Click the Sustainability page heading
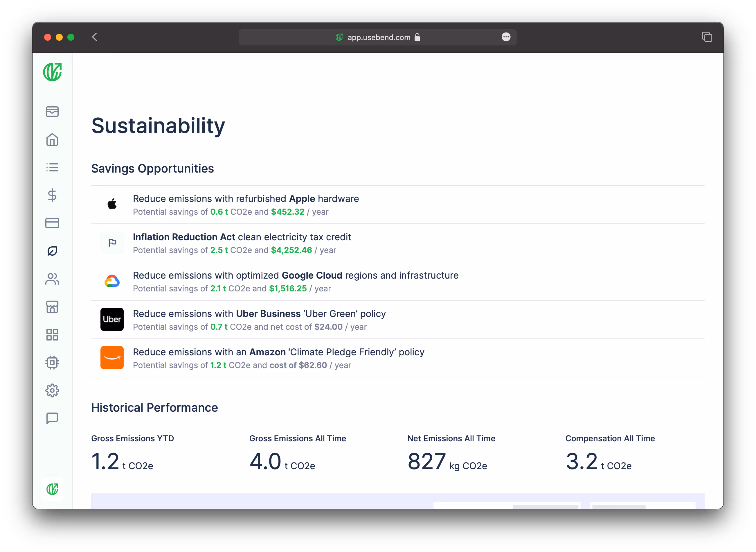The height and width of the screenshot is (552, 756). [158, 126]
